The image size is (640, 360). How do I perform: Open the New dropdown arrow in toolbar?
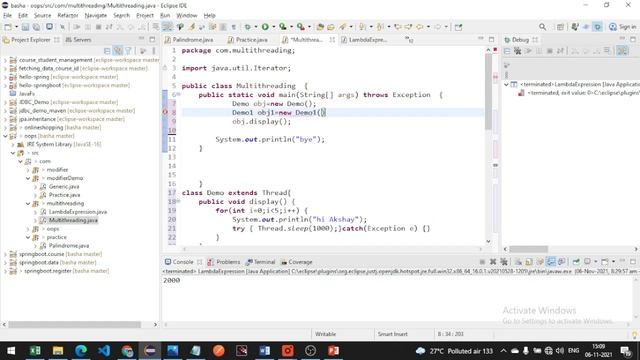pos(16,27)
